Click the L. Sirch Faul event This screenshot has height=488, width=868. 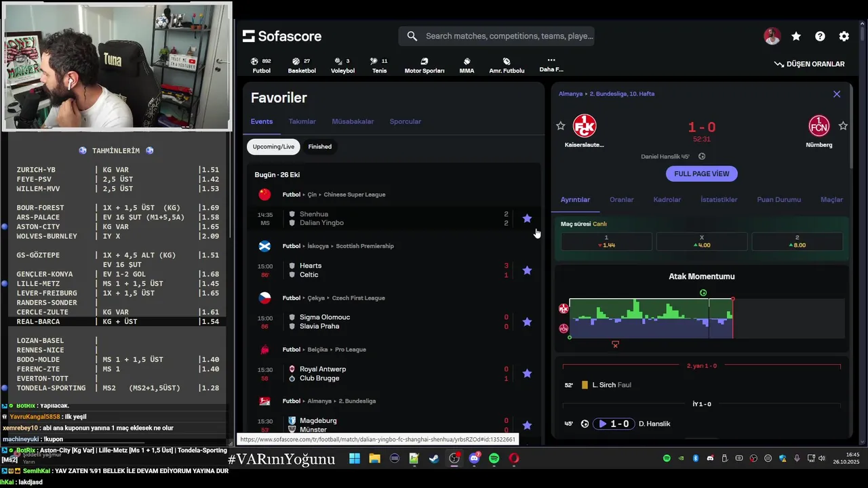click(x=702, y=385)
